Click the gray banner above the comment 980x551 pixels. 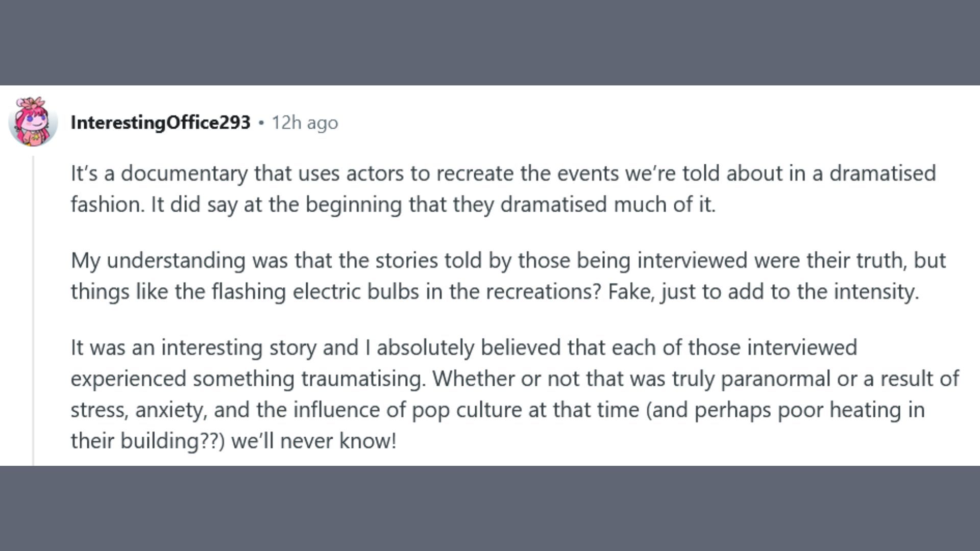coord(490,42)
